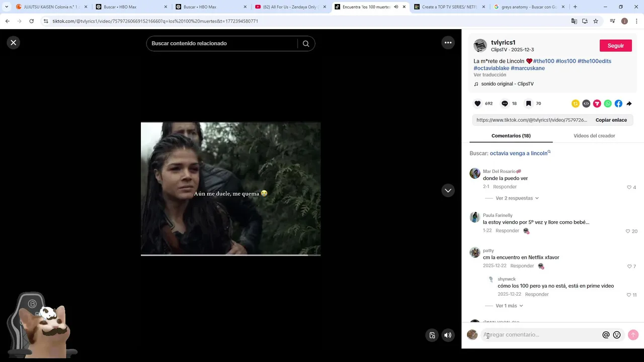The height and width of the screenshot is (362, 644).
Task: Like the video with the heart icon
Action: tap(477, 104)
